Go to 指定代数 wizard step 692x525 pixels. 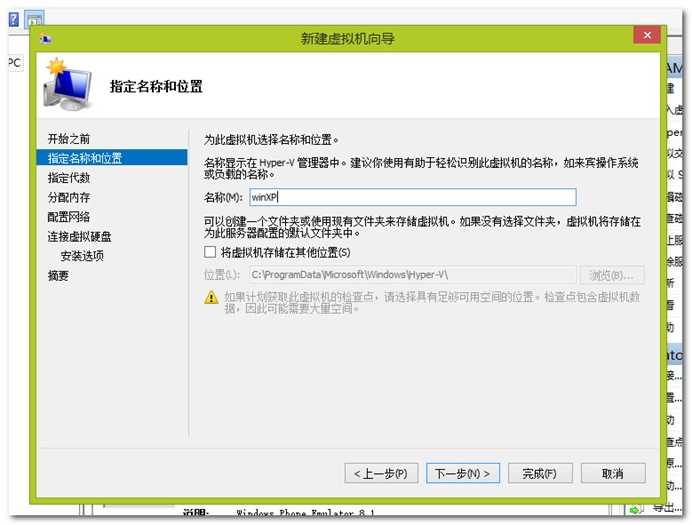69,178
